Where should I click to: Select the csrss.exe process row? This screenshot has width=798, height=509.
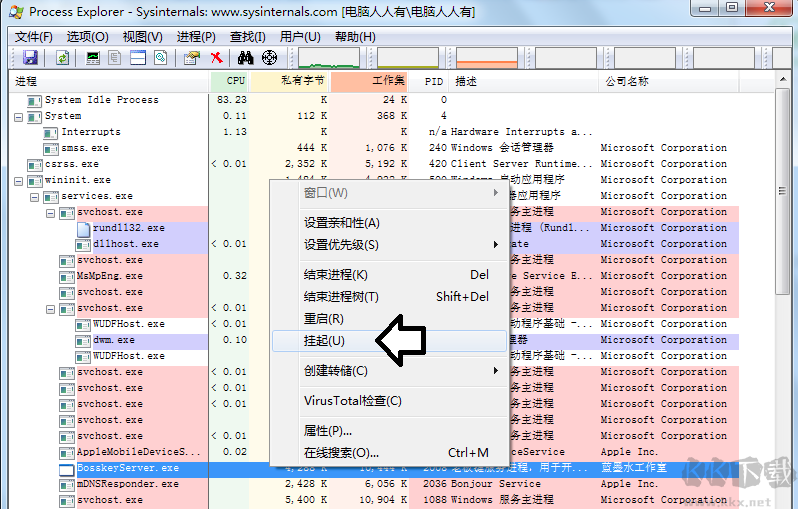(x=72, y=164)
